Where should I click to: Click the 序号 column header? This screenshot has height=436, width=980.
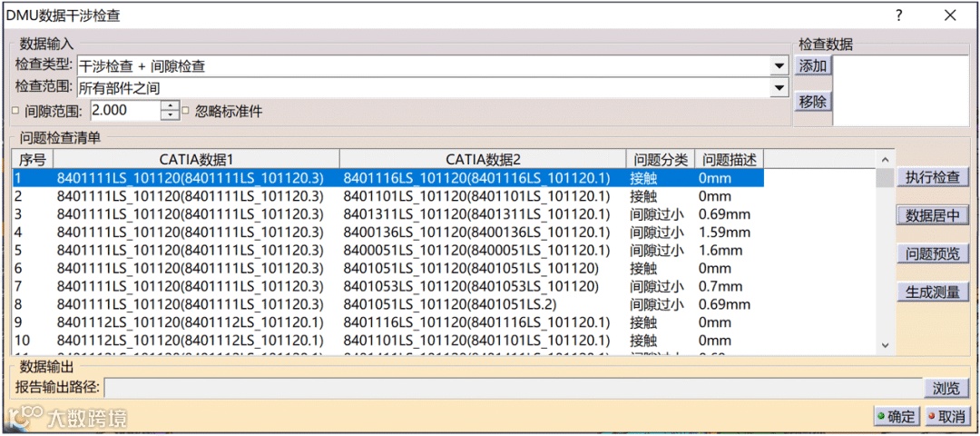34,160
